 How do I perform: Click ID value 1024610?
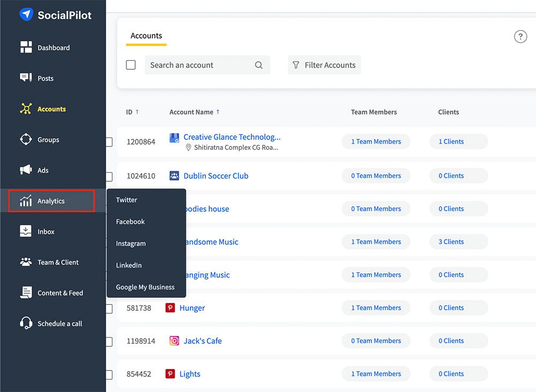(141, 176)
